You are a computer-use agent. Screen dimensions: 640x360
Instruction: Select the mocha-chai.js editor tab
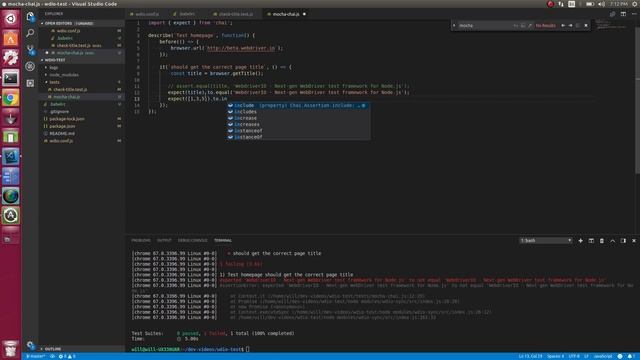tap(286, 14)
